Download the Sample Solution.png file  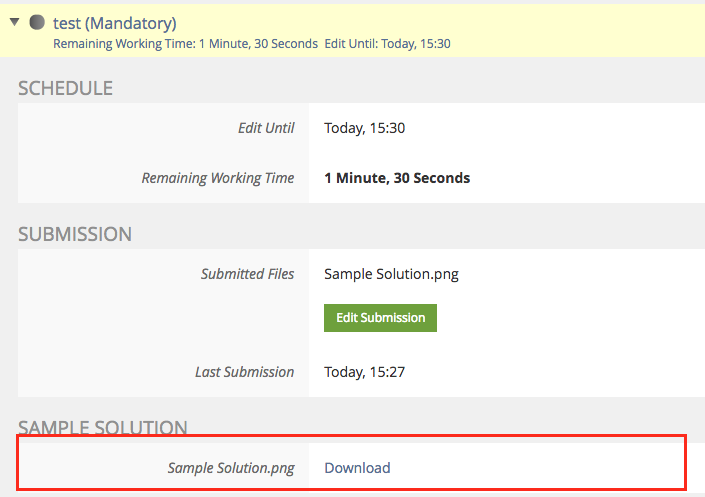click(x=357, y=467)
